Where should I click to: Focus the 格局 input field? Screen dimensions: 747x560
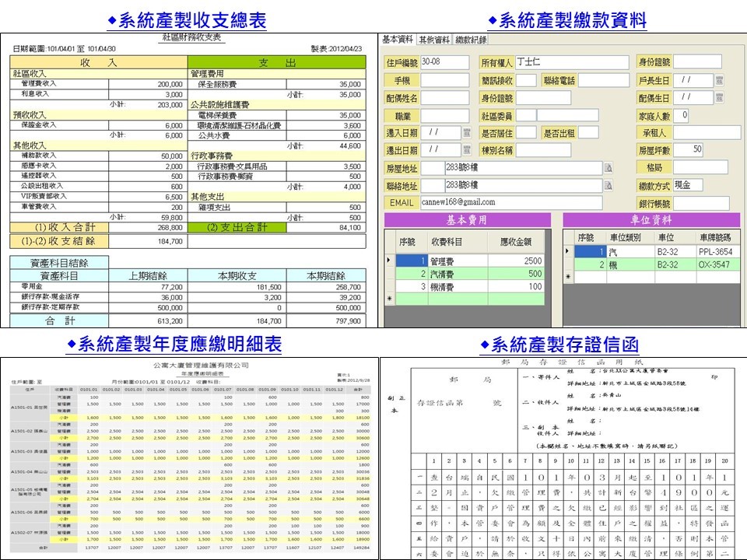pyautogui.click(x=700, y=167)
